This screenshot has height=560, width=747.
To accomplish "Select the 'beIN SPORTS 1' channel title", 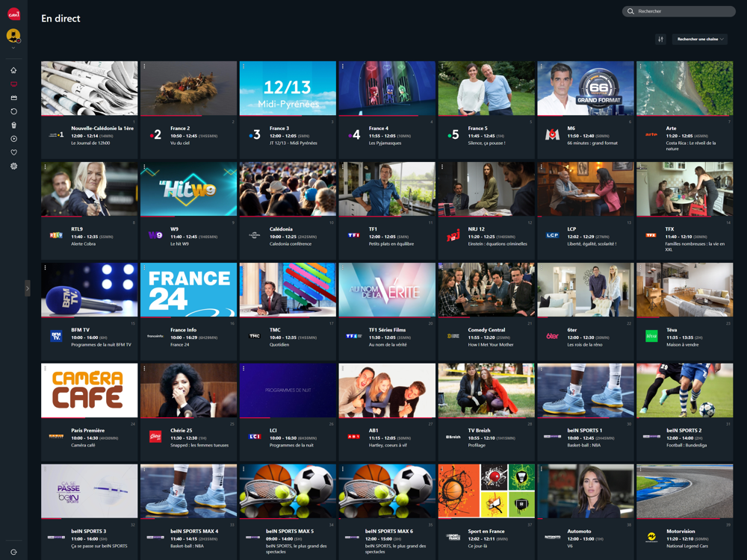I will click(x=585, y=431).
